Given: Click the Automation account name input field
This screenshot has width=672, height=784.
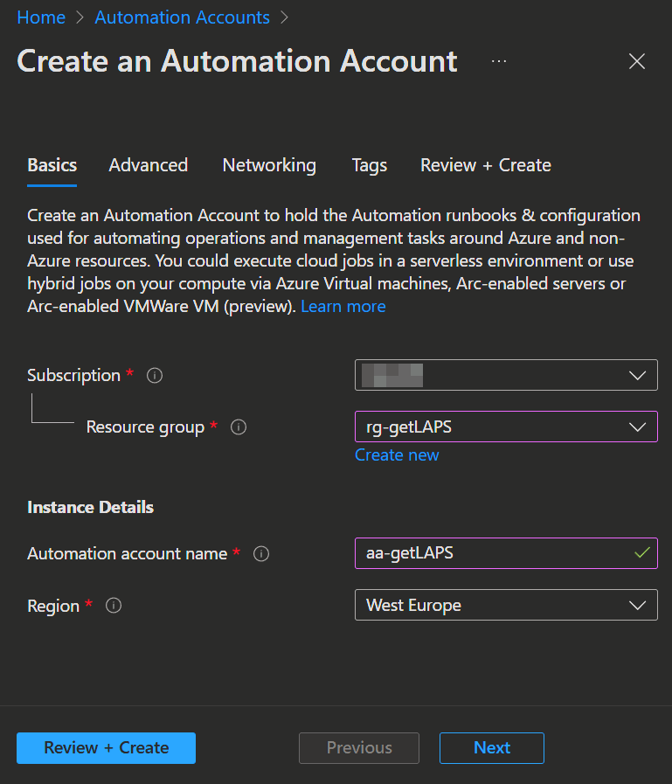Looking at the screenshot, I should [494, 553].
